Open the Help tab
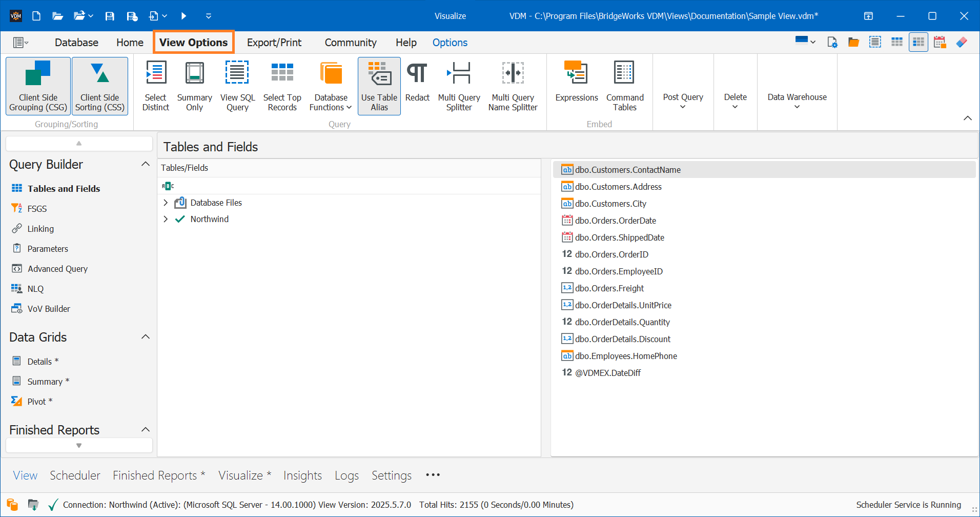Viewport: 980px width, 517px height. 406,43
